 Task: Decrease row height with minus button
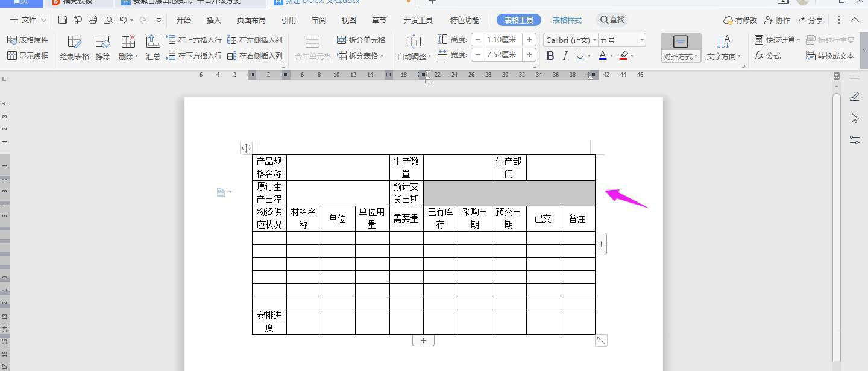point(478,40)
